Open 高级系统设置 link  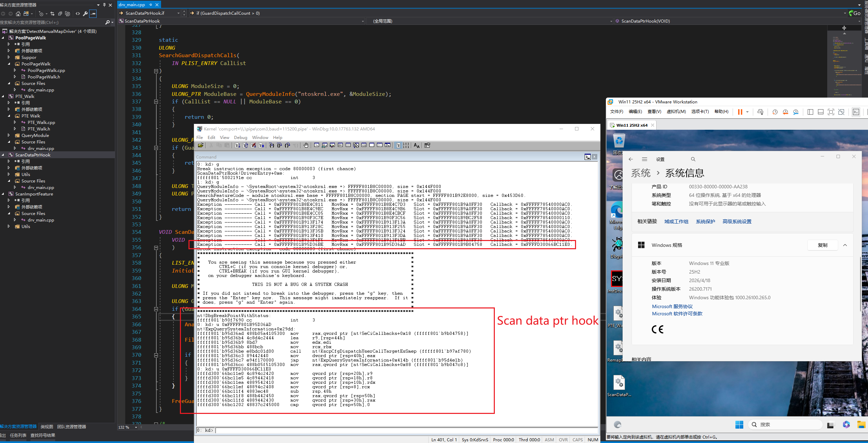[x=737, y=221]
